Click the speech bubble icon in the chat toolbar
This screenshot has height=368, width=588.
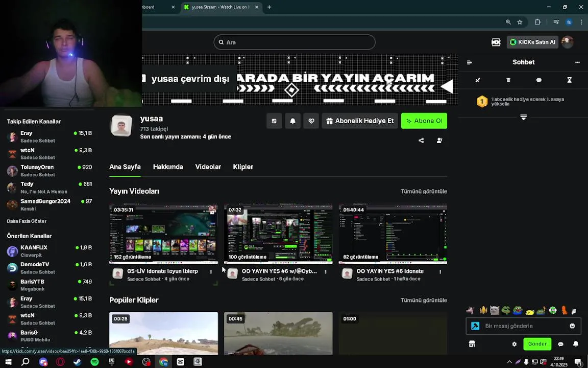(x=539, y=80)
